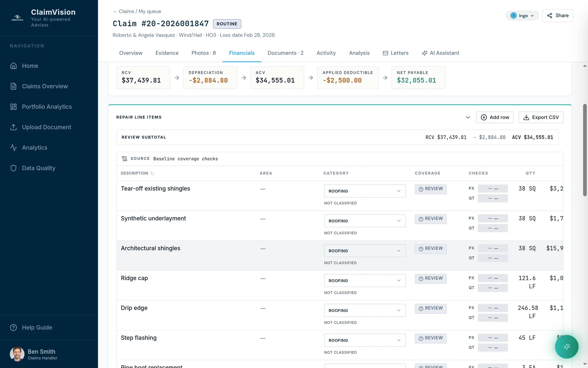Click Review coverage badge for Synthetic underlayment

pos(431,219)
